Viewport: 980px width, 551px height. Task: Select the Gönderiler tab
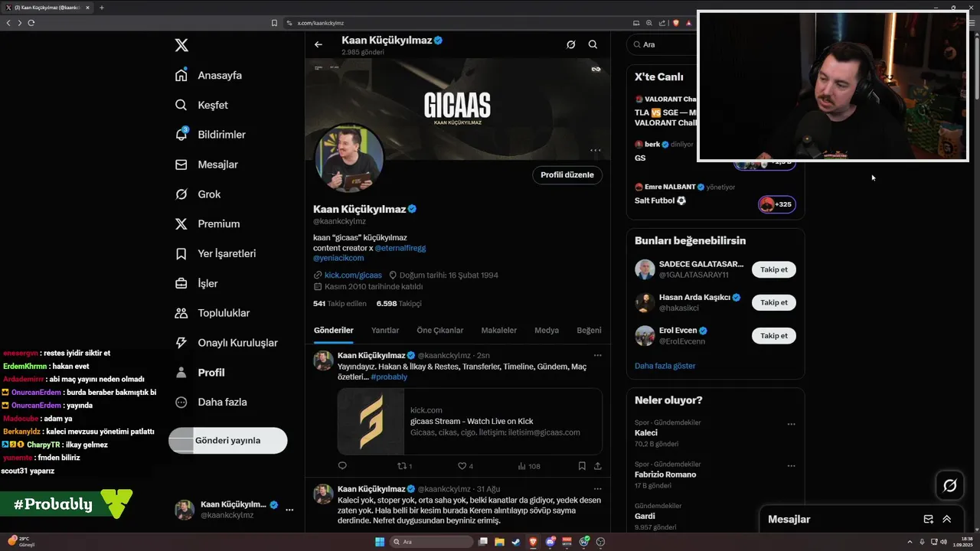[x=334, y=331]
